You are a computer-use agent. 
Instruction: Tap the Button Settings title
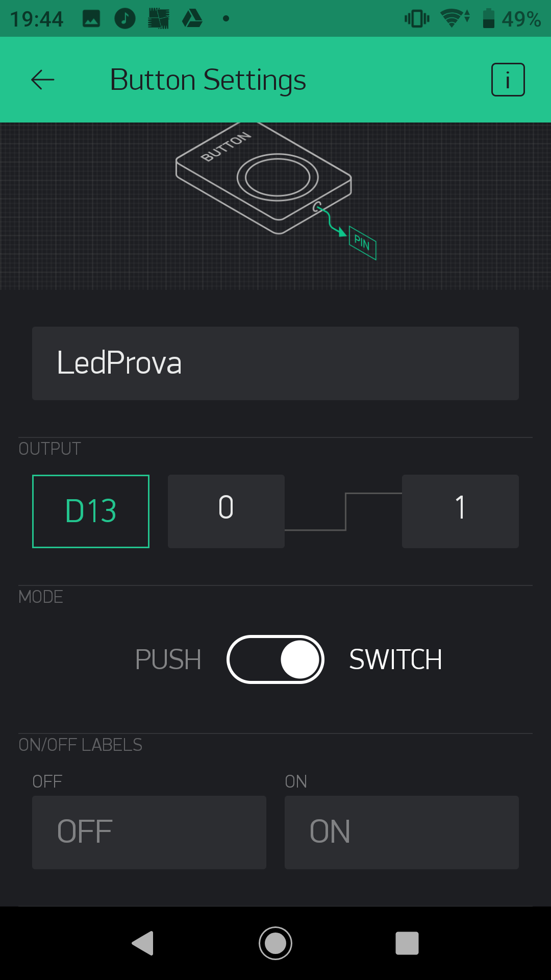point(208,80)
